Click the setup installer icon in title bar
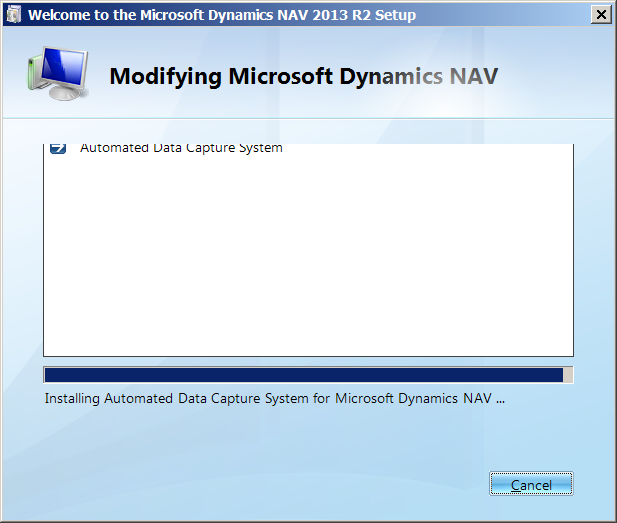The height and width of the screenshot is (523, 617). (13, 15)
